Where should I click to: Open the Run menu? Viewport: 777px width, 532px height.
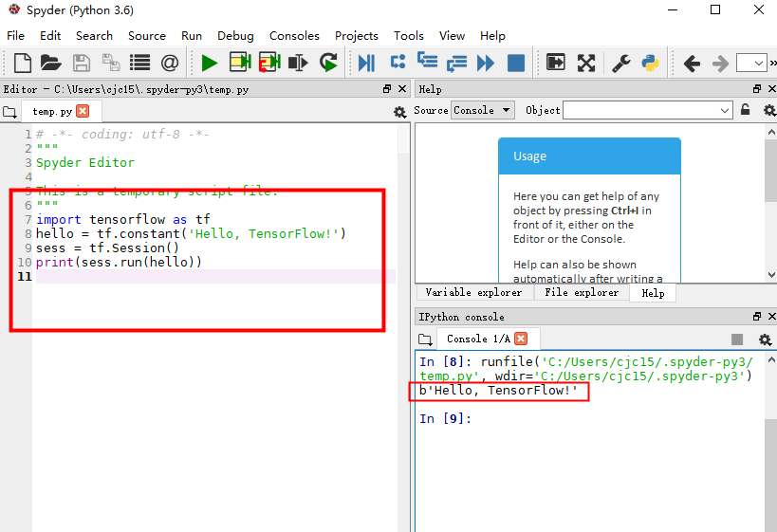(192, 36)
